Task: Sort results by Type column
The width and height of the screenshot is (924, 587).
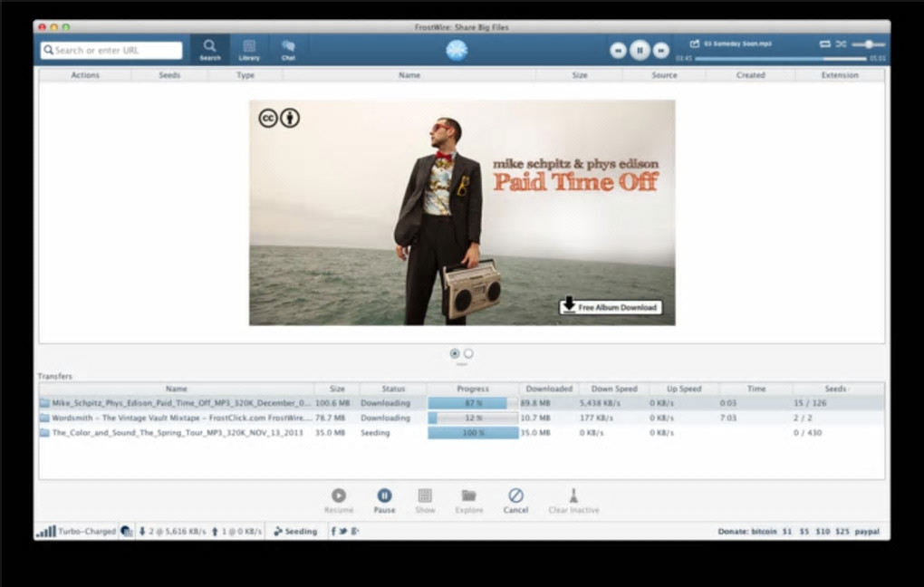Action: tap(245, 75)
